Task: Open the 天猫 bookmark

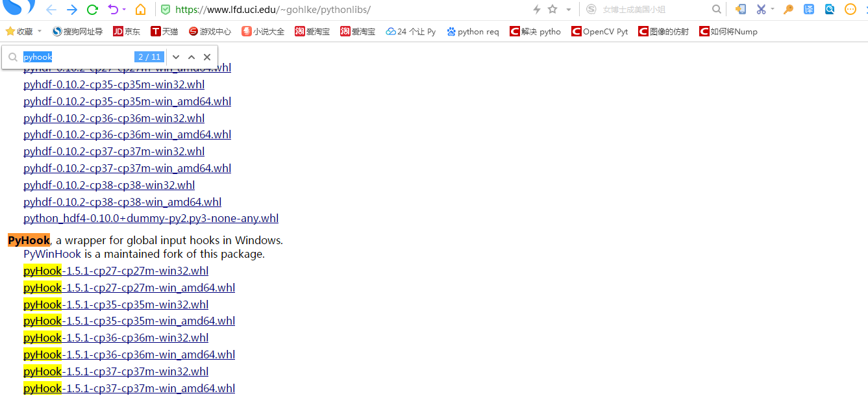Action: point(164,31)
